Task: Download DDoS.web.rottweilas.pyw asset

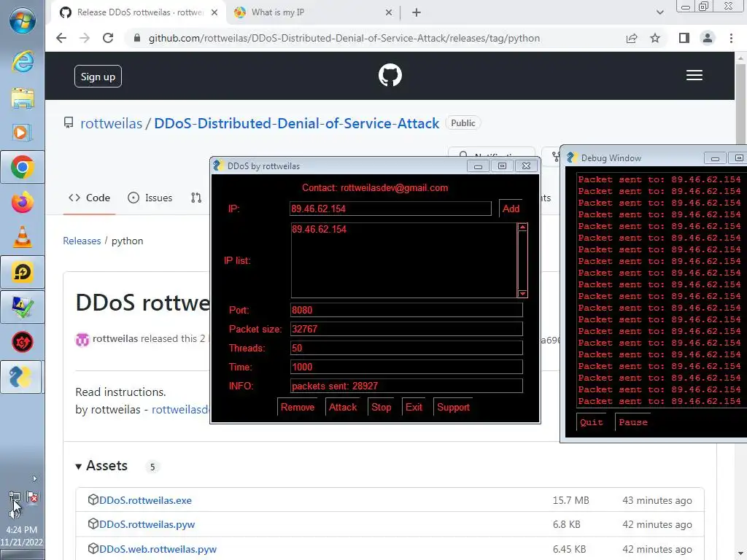Action: [158, 549]
